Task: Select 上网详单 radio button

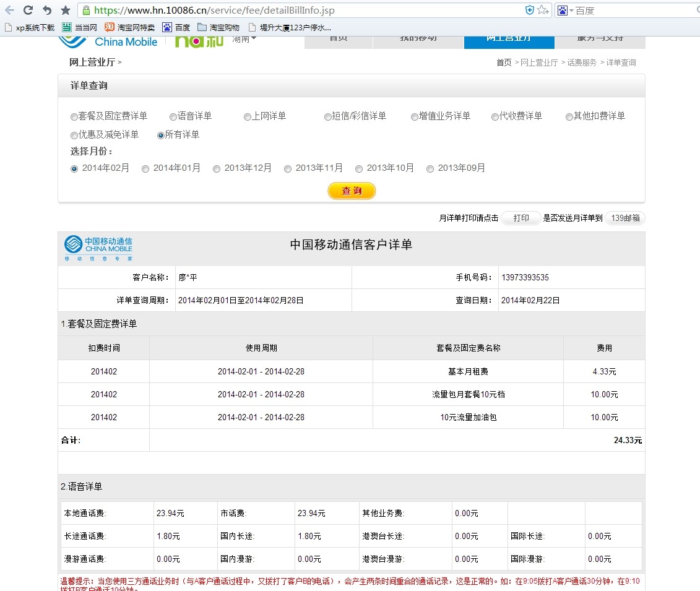Action: 248,117
